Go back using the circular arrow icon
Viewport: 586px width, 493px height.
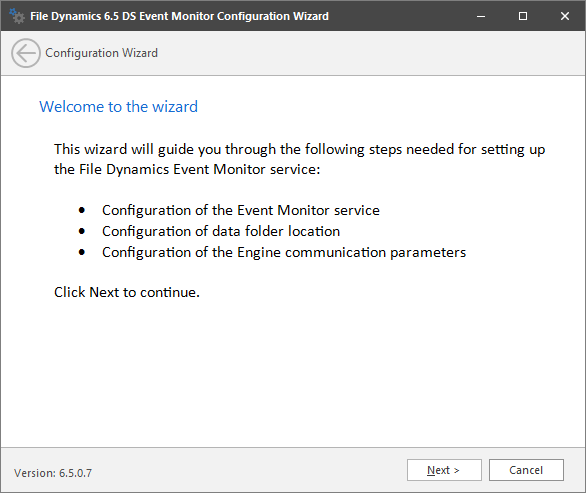(x=26, y=53)
